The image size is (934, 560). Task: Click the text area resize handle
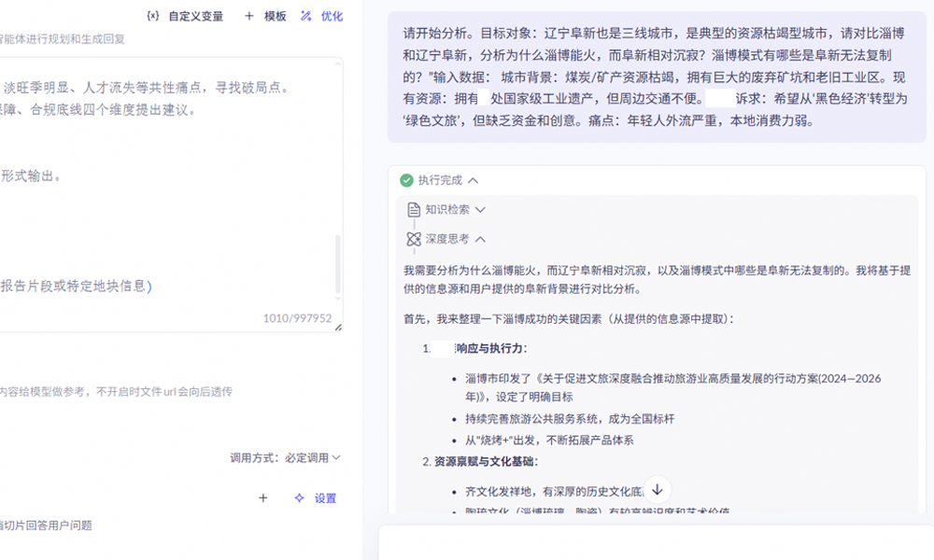pos(338,327)
